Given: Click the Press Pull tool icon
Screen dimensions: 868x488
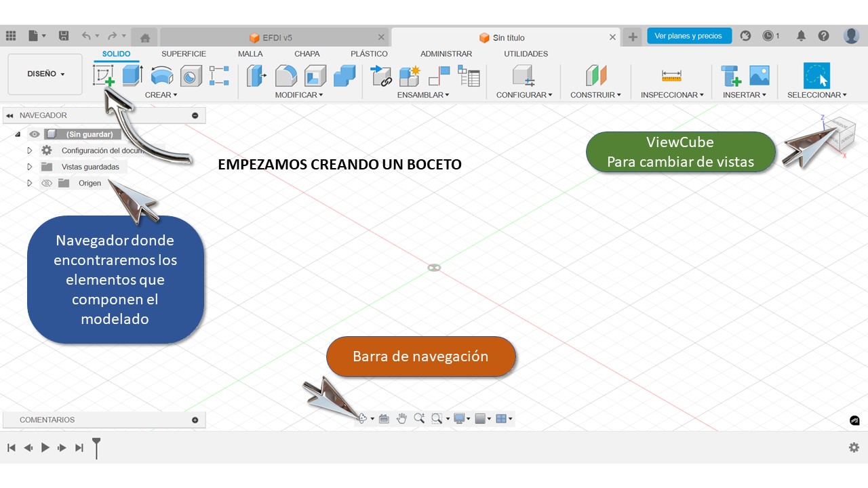Looking at the screenshot, I should click(x=257, y=75).
